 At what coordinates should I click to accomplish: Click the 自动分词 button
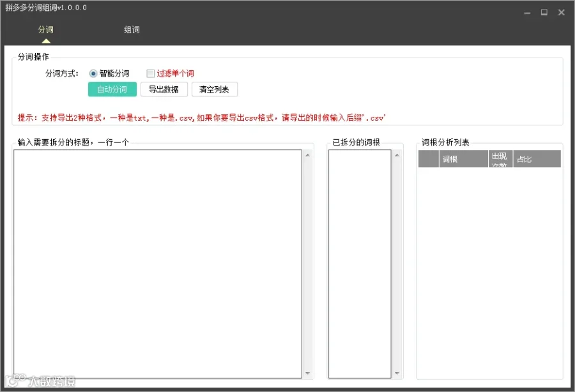click(112, 89)
